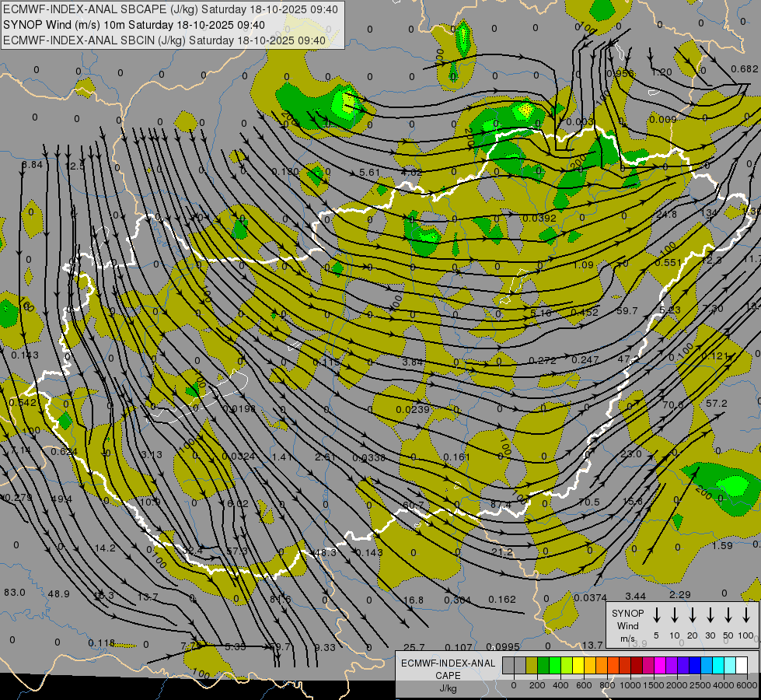The width and height of the screenshot is (761, 700).
Task: Click the map value '1.59'
Action: coord(722,545)
